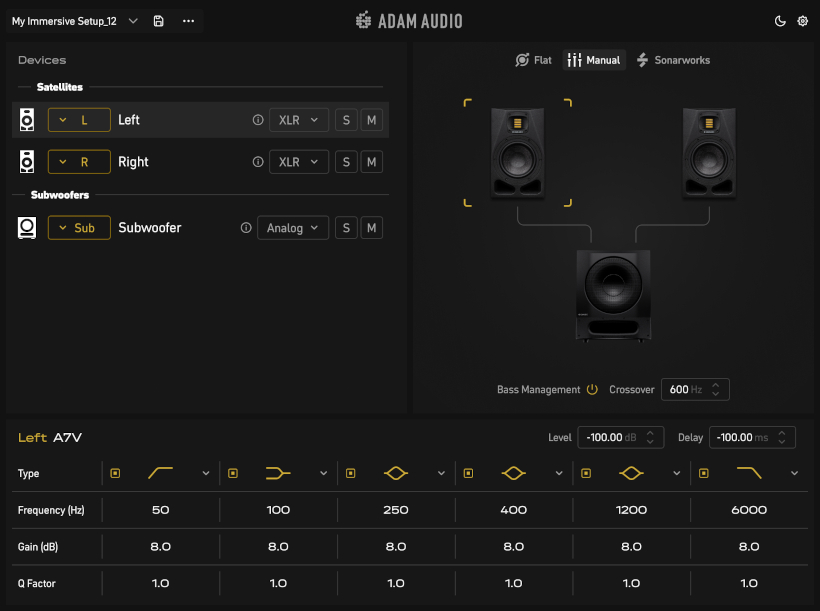Expand filter type dropdown for 50 Hz band
The image size is (820, 611).
pyautogui.click(x=206, y=473)
